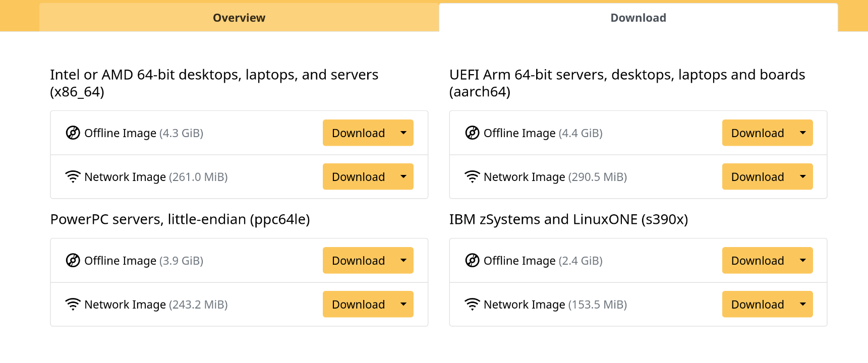Download the x86_64 Network Image (261.0 MiB)

coord(358,176)
